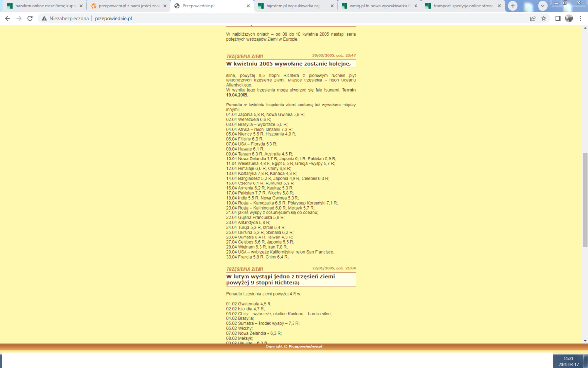Close the Przepowiednie.pl tab

pos(248,6)
